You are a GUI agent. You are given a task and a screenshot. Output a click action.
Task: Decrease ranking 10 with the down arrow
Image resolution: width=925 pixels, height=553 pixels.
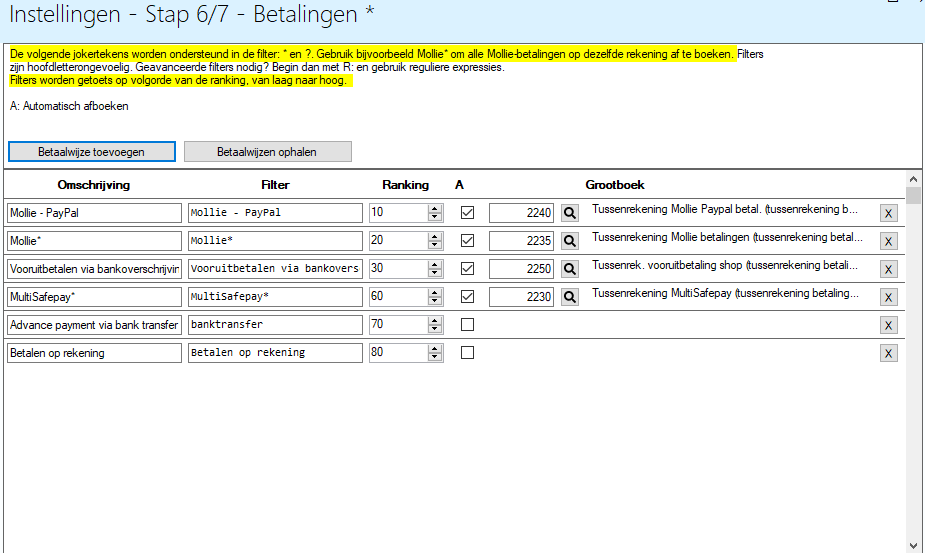tap(435, 217)
